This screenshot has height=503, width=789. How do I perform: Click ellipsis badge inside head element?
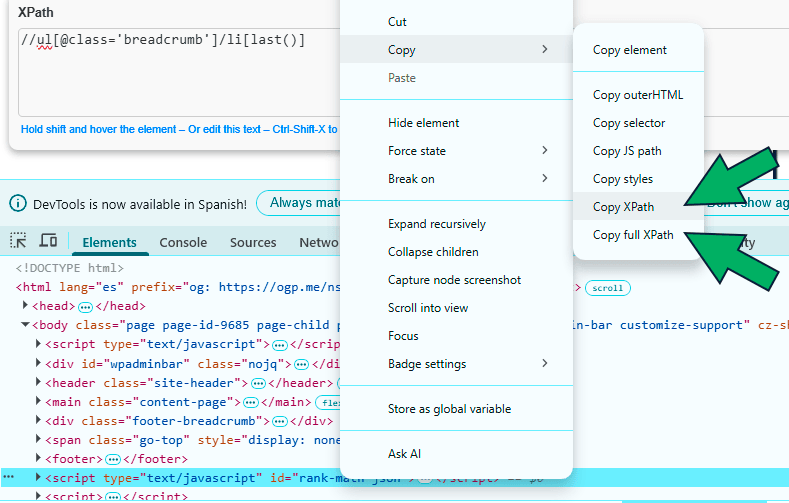tap(86, 306)
